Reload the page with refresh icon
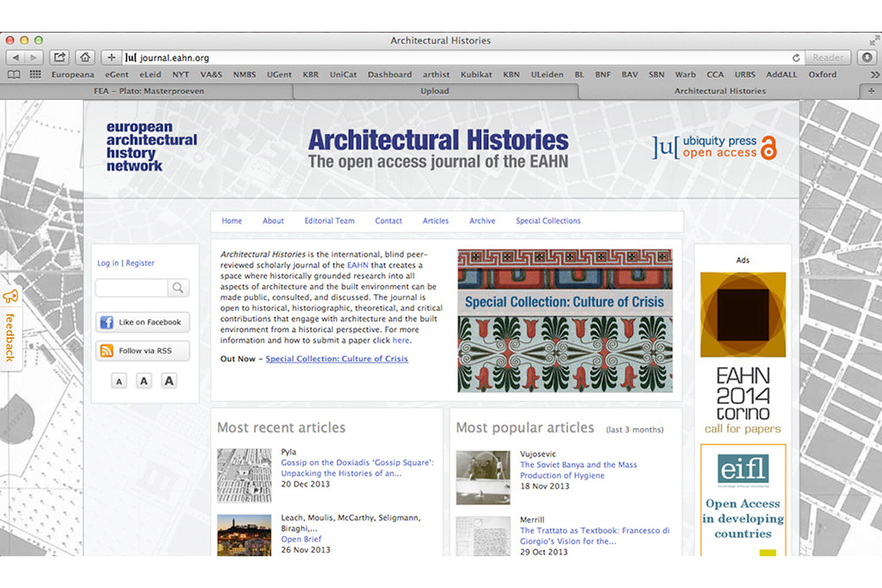 pyautogui.click(x=796, y=58)
